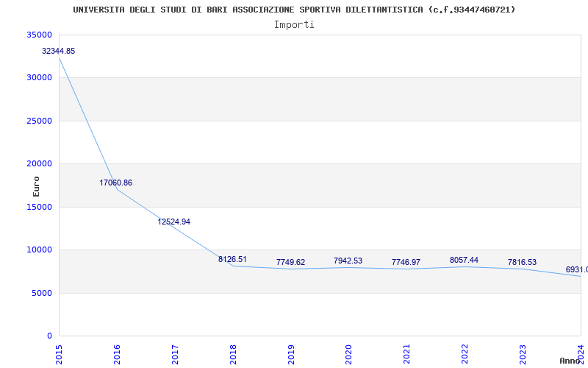Click the 35000 y-axis tick label
Screen dimensions: 588x368
pyautogui.click(x=39, y=35)
